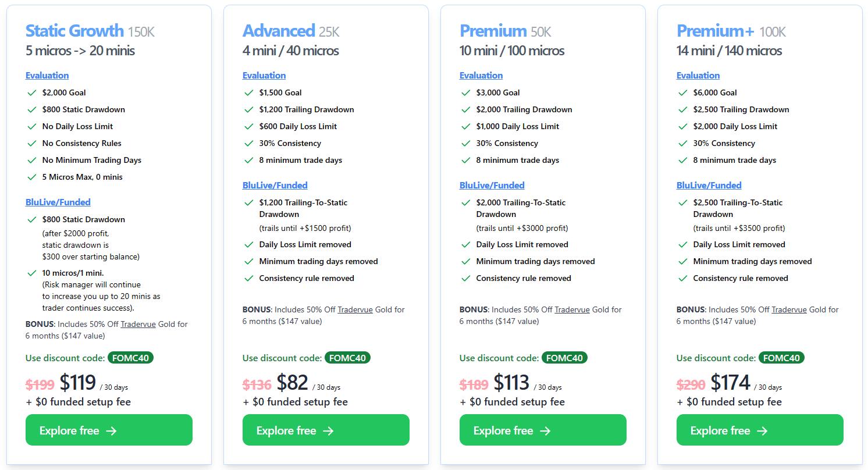Viewport: 868px width, 470px height.
Task: Click the checkmark icon beside $2,000 Goal
Action: 32,92
